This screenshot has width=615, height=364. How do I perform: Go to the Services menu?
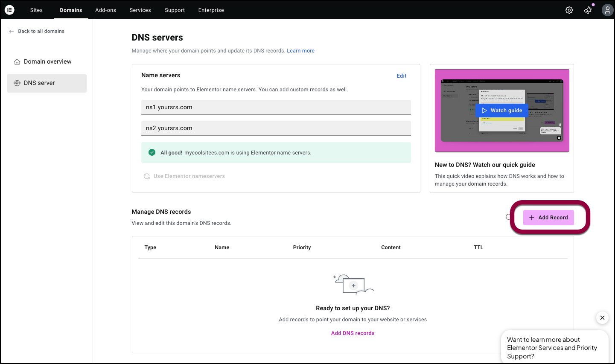[x=140, y=10]
